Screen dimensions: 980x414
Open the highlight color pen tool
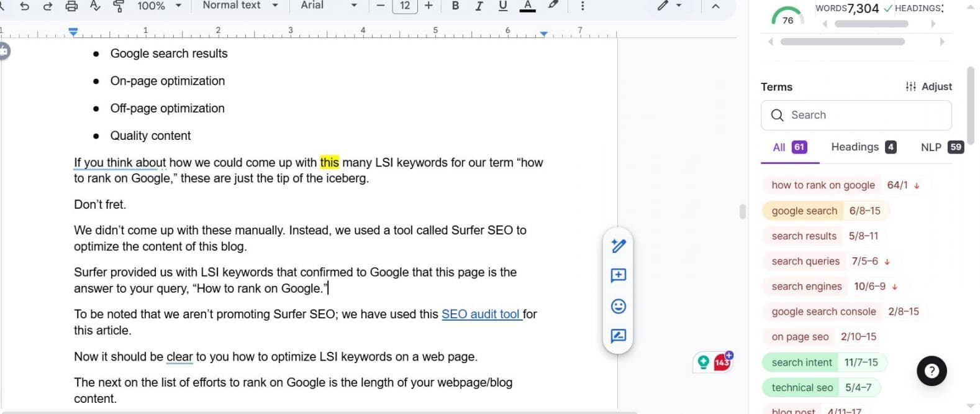553,6
